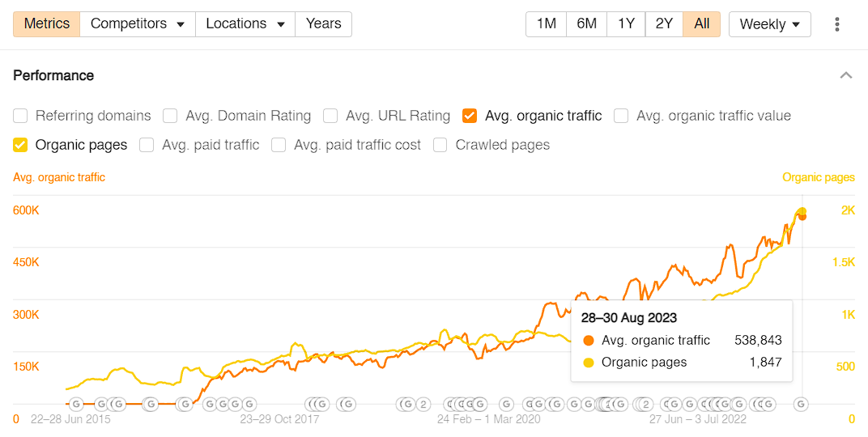Enable the Crawled pages checkbox

[x=440, y=145]
